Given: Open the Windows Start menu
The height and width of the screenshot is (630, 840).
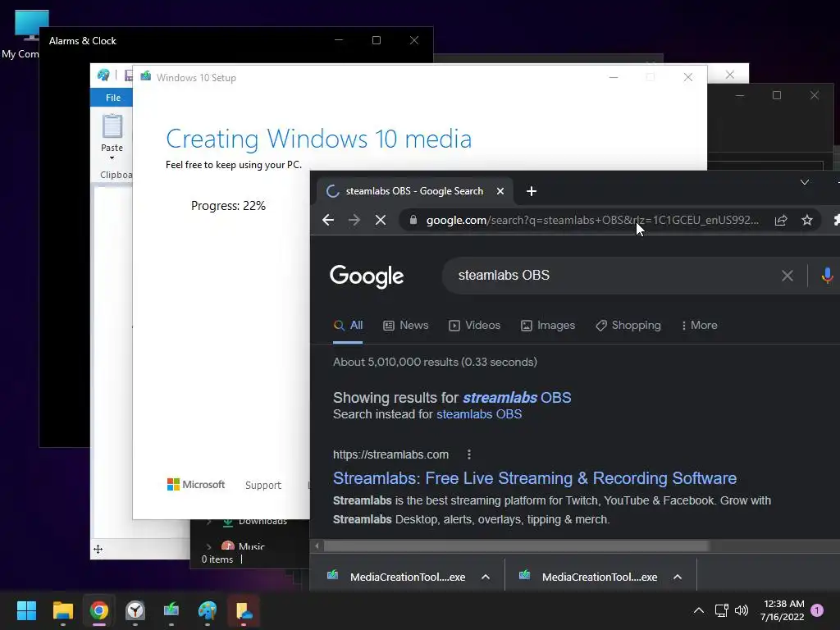Looking at the screenshot, I should tap(26, 610).
